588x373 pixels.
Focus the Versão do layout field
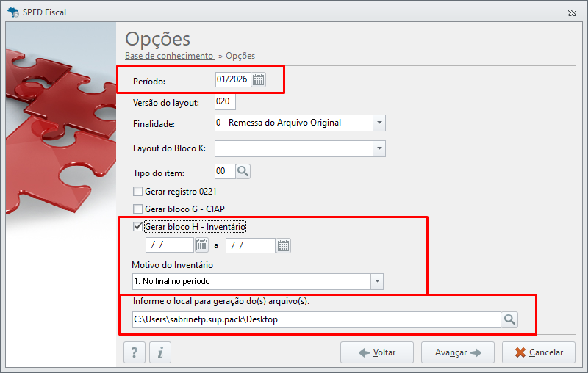pyautogui.click(x=225, y=102)
